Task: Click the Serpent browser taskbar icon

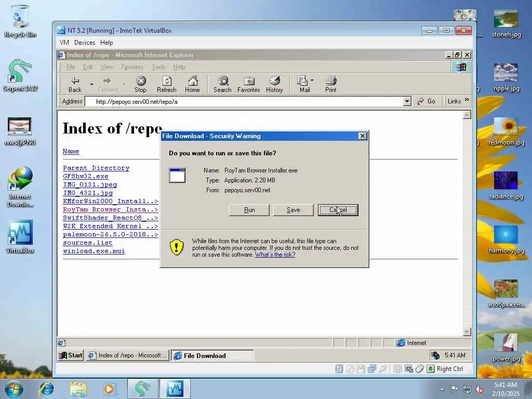Action: pyautogui.click(x=142, y=389)
